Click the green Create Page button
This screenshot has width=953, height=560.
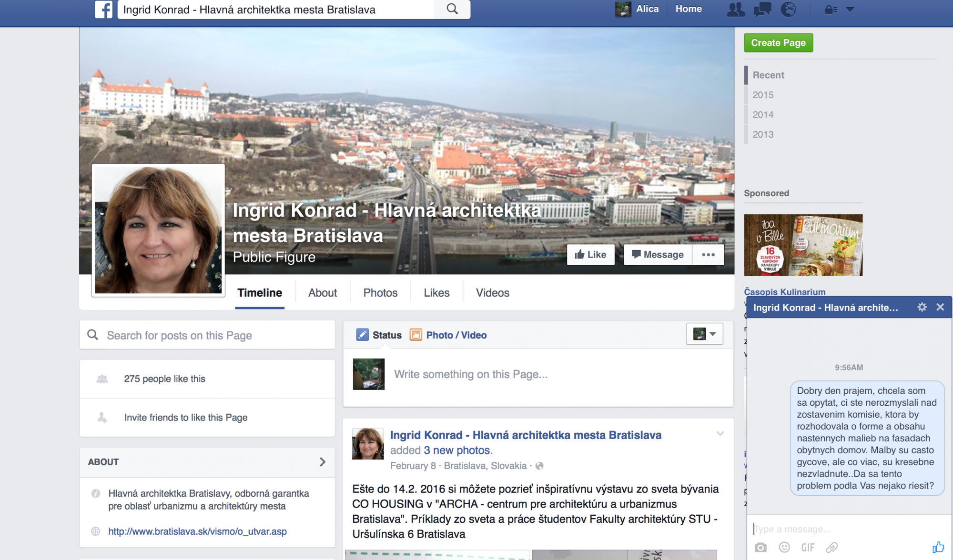(x=778, y=43)
